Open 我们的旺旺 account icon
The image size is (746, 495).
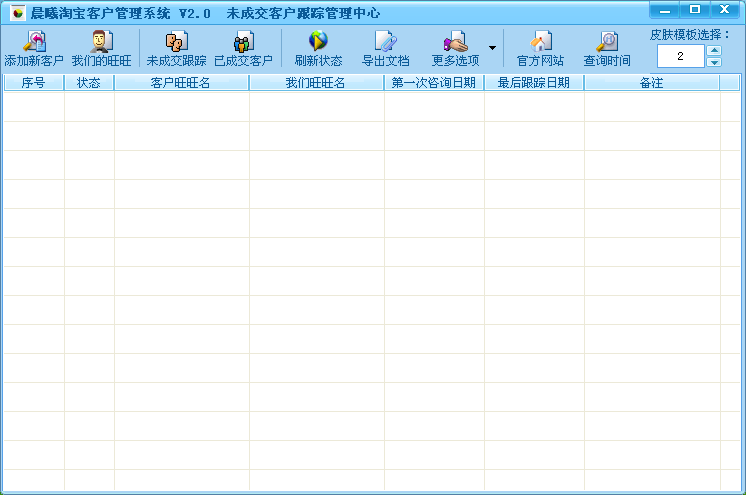[101, 41]
